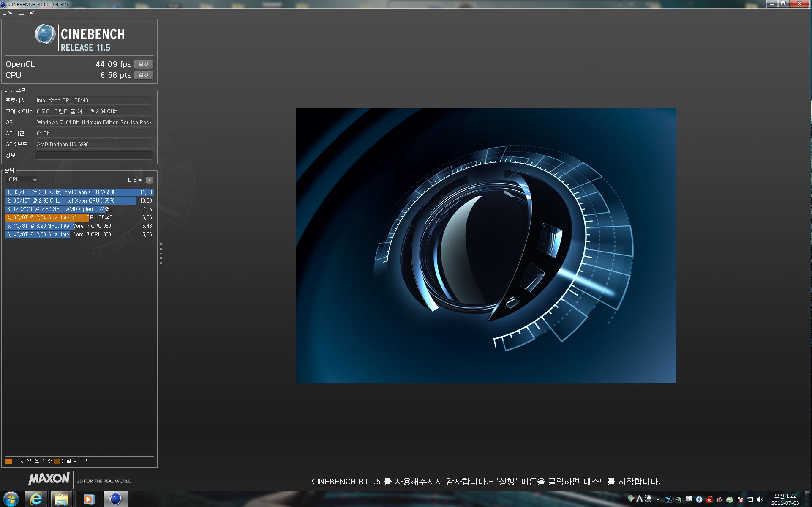
Task: Select ranking row AMD Opteron 2435
Action: tap(79, 209)
